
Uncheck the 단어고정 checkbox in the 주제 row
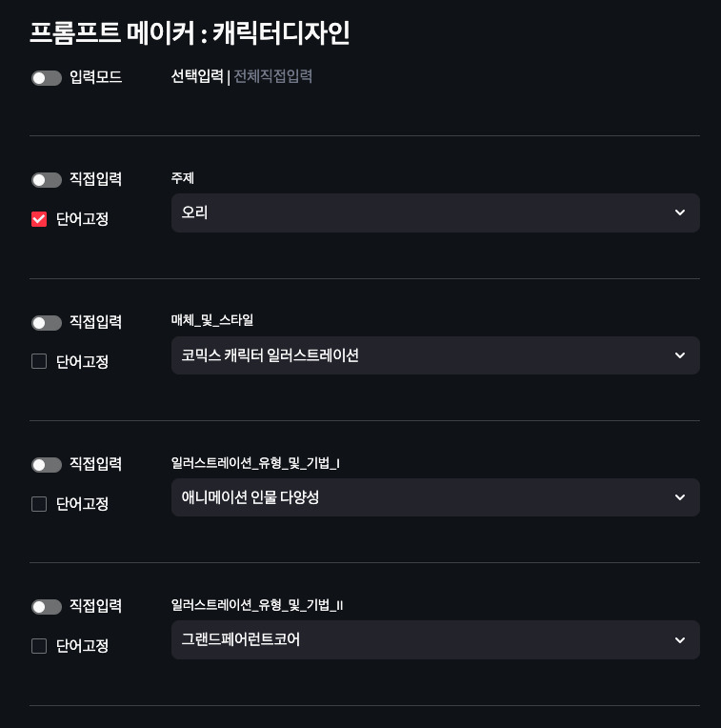click(39, 219)
